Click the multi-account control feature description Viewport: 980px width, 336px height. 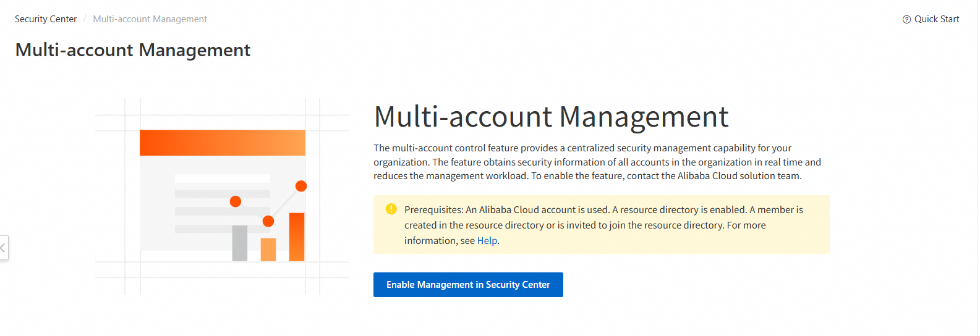[597, 162]
